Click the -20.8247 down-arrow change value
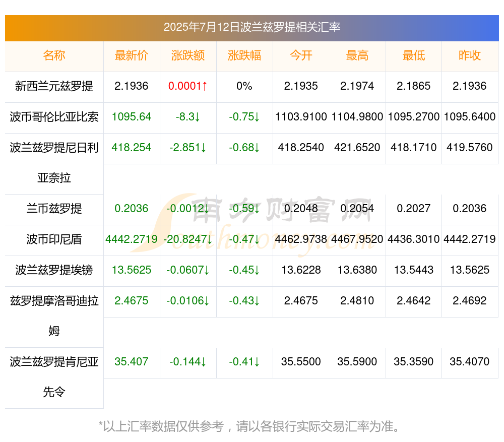Screen dimensions: 504x442 (x=188, y=239)
